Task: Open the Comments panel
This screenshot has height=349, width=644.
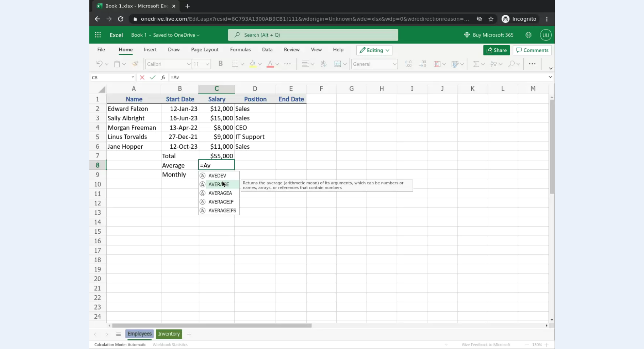Action: coord(532,50)
